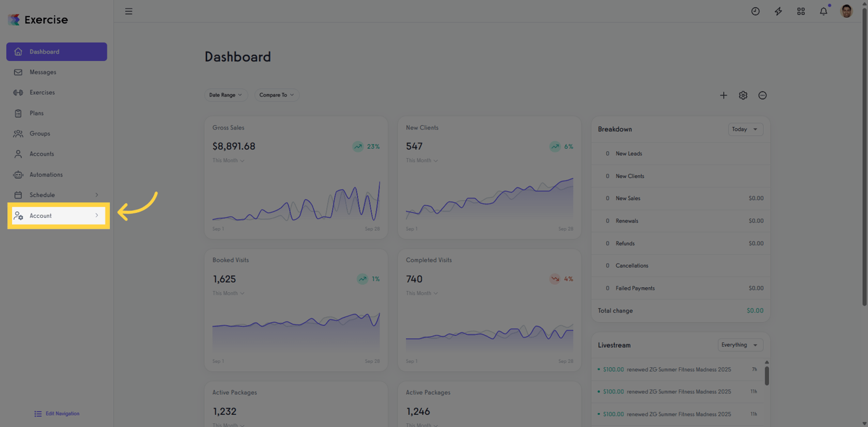Select the Groups icon in sidebar
868x427 pixels.
point(17,133)
